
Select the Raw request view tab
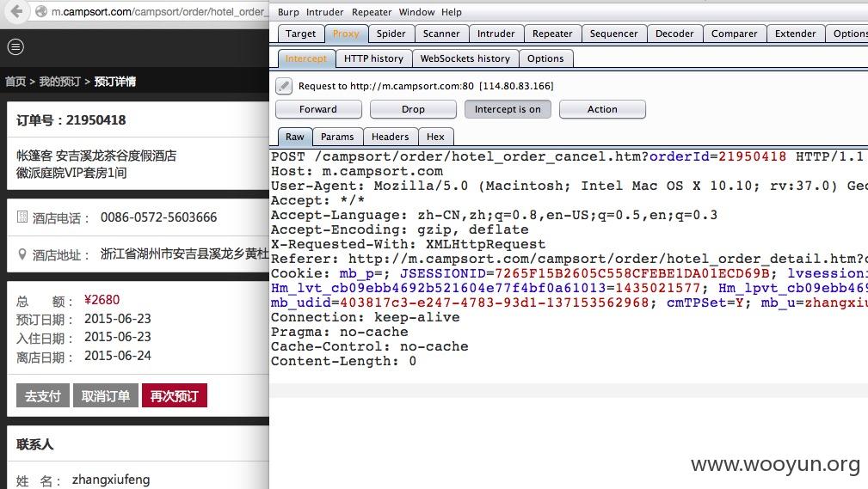[295, 137]
